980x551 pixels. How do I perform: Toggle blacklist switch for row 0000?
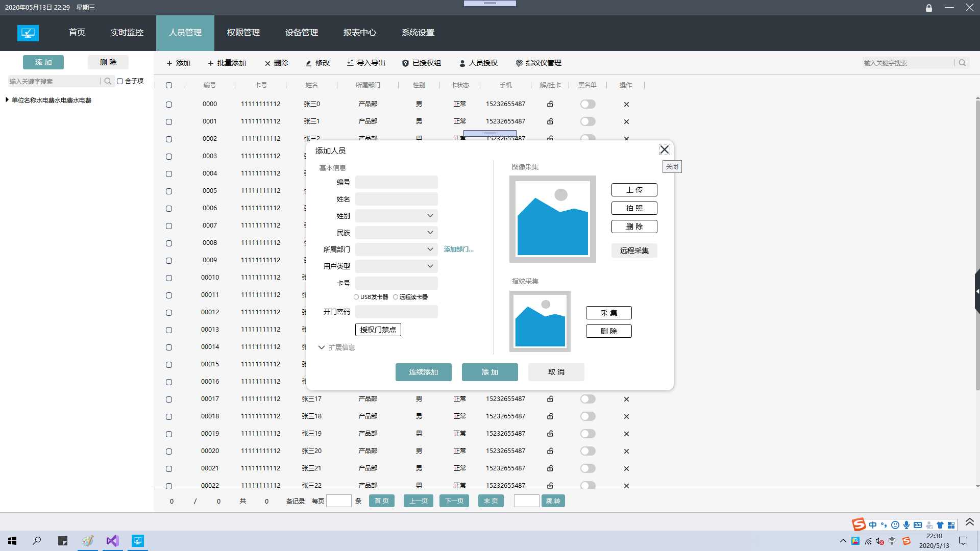point(587,104)
